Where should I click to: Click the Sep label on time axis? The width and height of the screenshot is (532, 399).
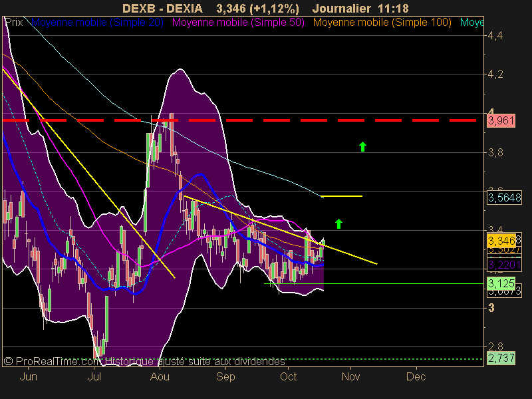tap(225, 377)
